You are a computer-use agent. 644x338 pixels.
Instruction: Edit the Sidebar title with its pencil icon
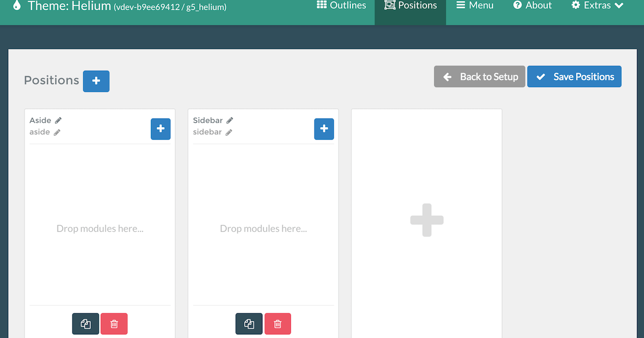point(230,121)
